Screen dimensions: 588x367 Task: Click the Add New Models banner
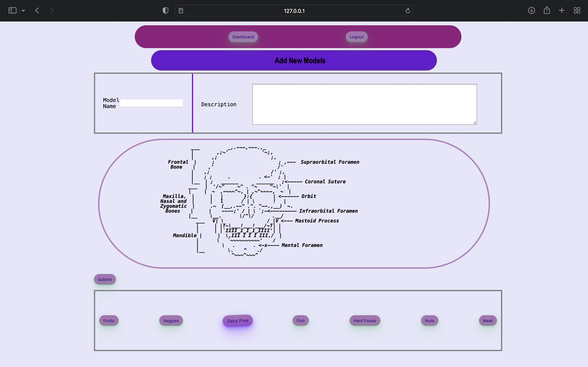[x=300, y=60]
